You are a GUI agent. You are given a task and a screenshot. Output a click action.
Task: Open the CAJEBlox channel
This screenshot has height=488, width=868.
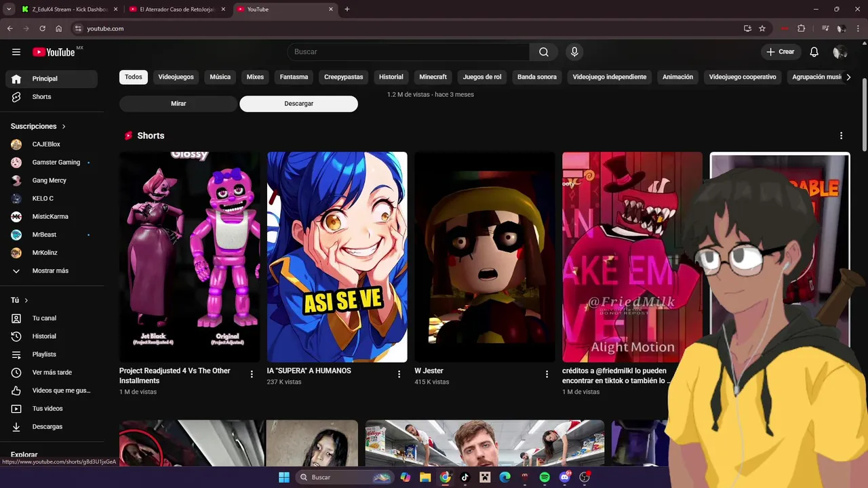[52, 144]
